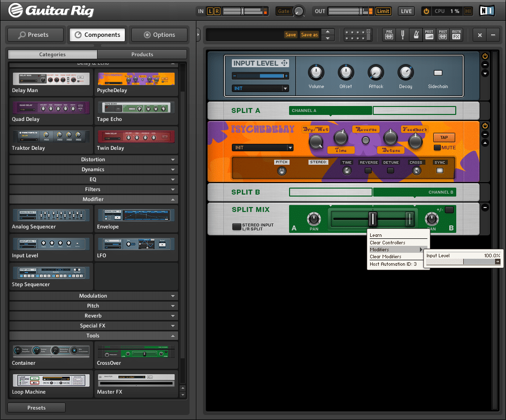
Task: Toggle the Post Tapedeck icon
Action: point(443,34)
